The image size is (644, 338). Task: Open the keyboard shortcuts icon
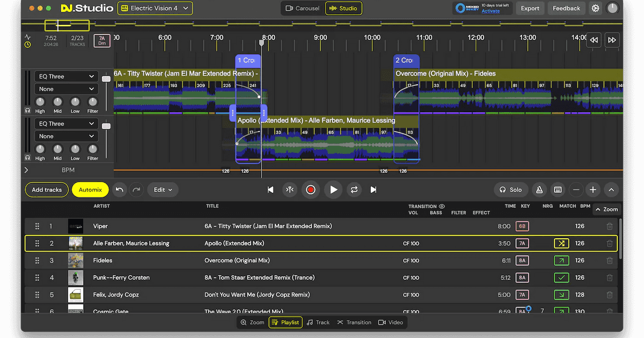tap(558, 189)
